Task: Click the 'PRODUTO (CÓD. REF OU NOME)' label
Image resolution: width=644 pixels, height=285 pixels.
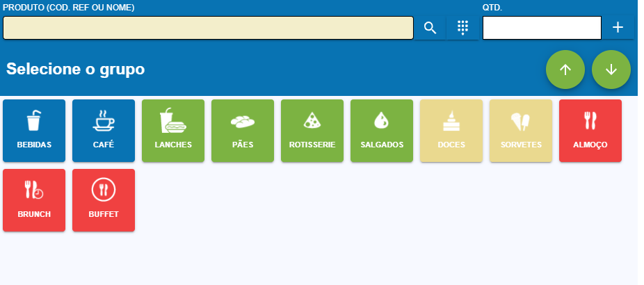Action: point(69,8)
